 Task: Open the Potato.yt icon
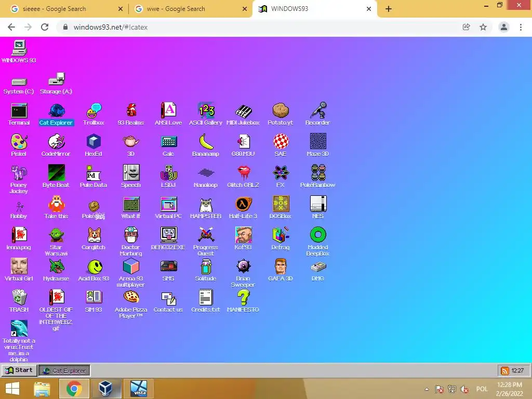pos(280,114)
